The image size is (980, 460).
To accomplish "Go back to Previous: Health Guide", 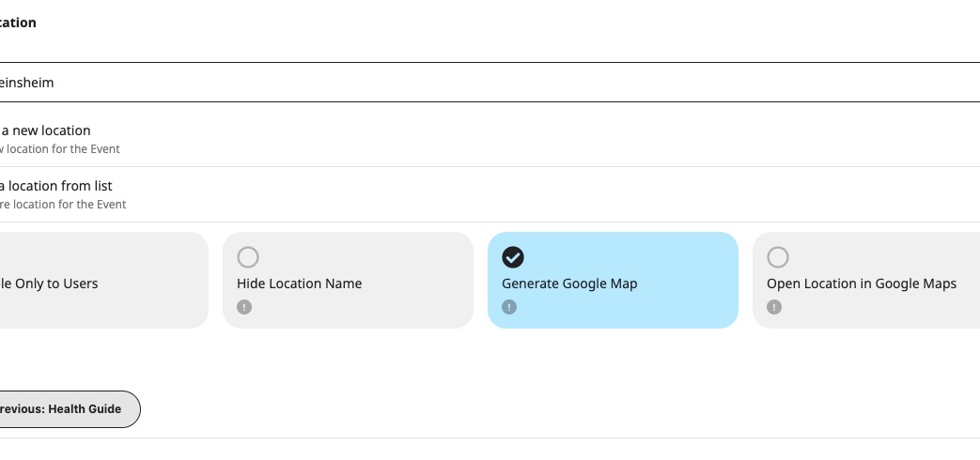I will (x=64, y=409).
